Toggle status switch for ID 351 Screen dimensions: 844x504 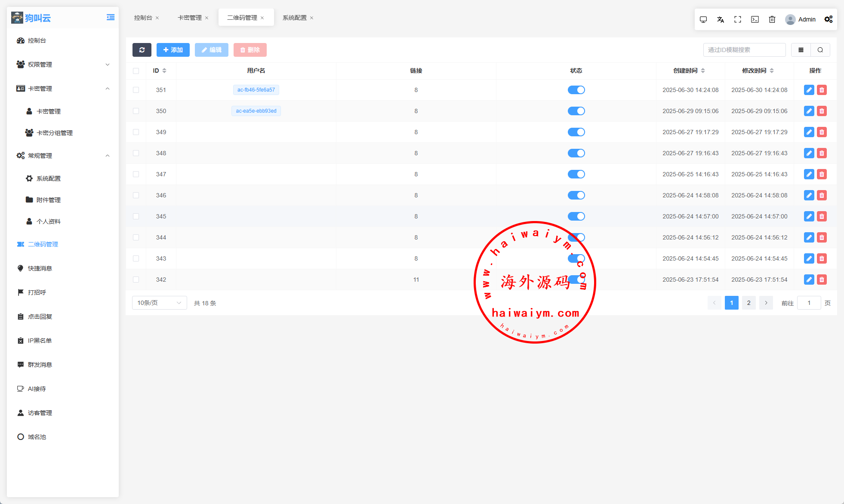[x=576, y=90]
